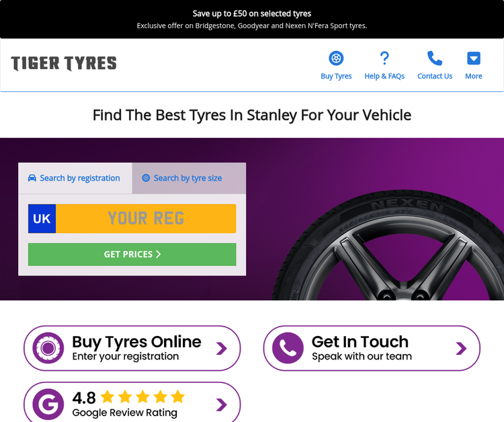
Task: Click the Save up to £50 promo banner
Action: 252,19
